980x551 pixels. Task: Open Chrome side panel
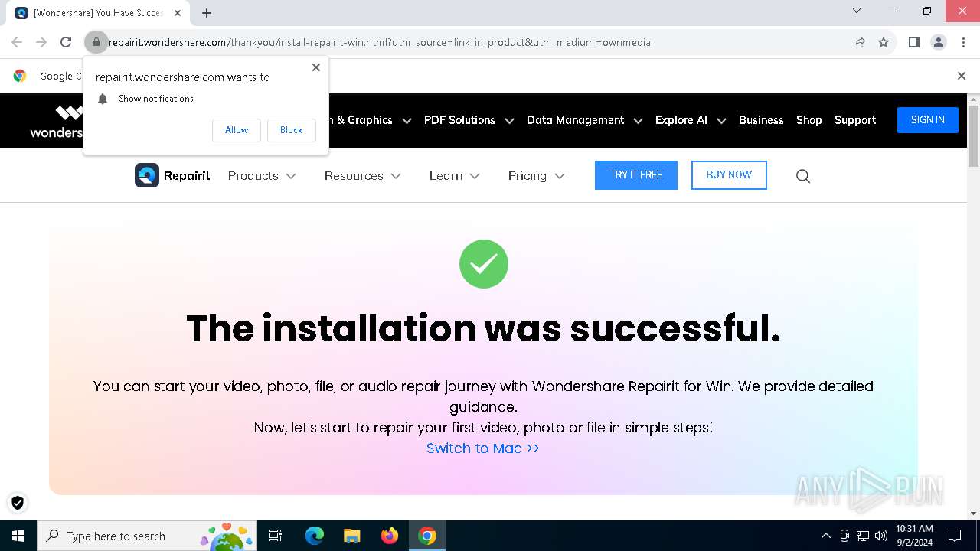pos(914,43)
